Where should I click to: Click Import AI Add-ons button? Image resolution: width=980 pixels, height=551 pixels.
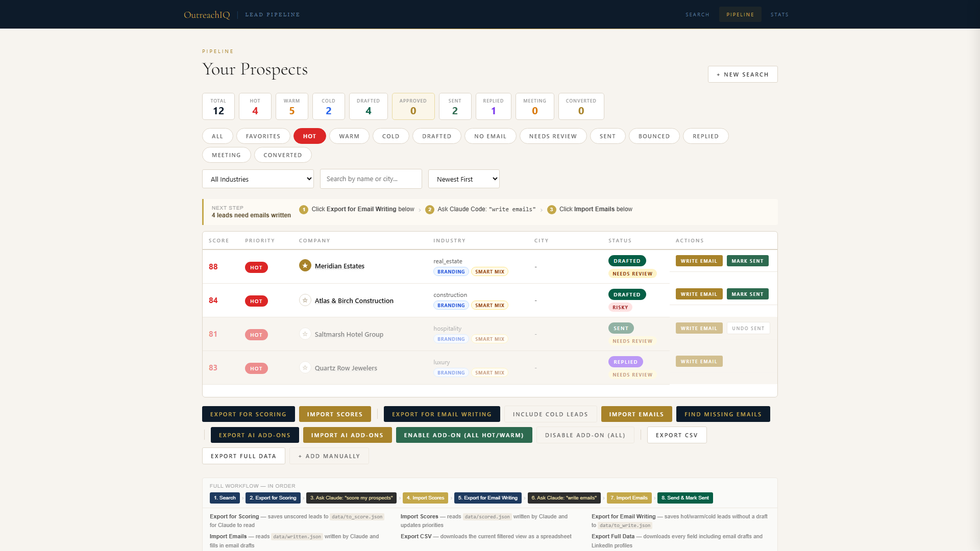click(x=347, y=435)
